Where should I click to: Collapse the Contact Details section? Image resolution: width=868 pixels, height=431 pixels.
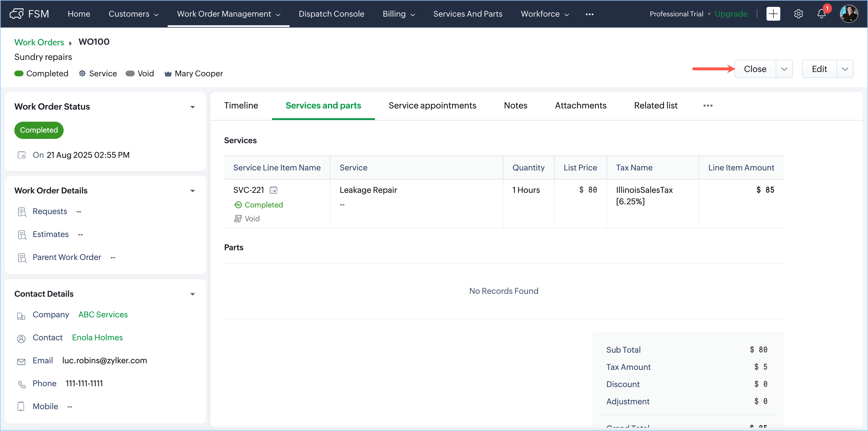pyautogui.click(x=192, y=294)
